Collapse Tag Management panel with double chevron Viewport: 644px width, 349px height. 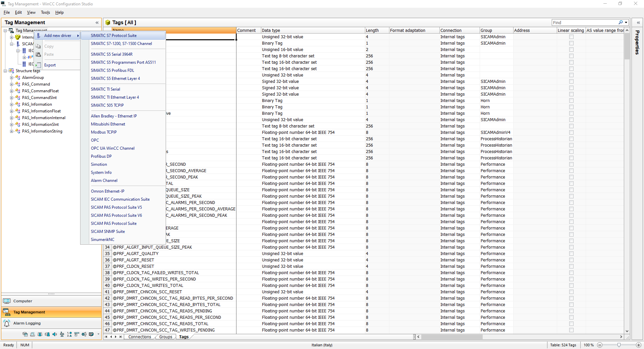97,22
